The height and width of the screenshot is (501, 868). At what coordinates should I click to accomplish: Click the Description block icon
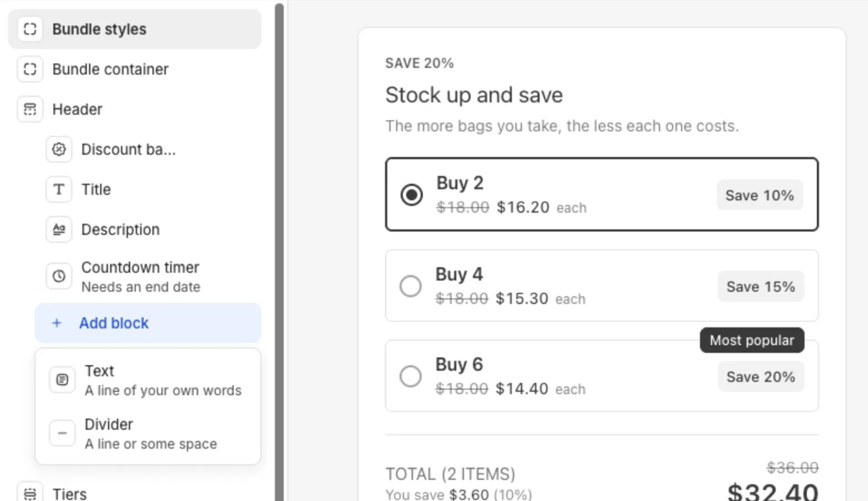(59, 229)
